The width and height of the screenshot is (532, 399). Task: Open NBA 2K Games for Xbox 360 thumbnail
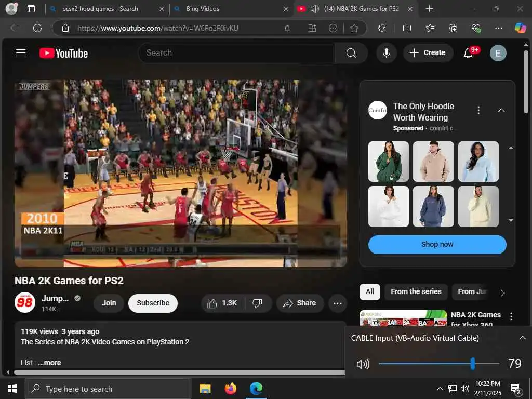(x=403, y=318)
